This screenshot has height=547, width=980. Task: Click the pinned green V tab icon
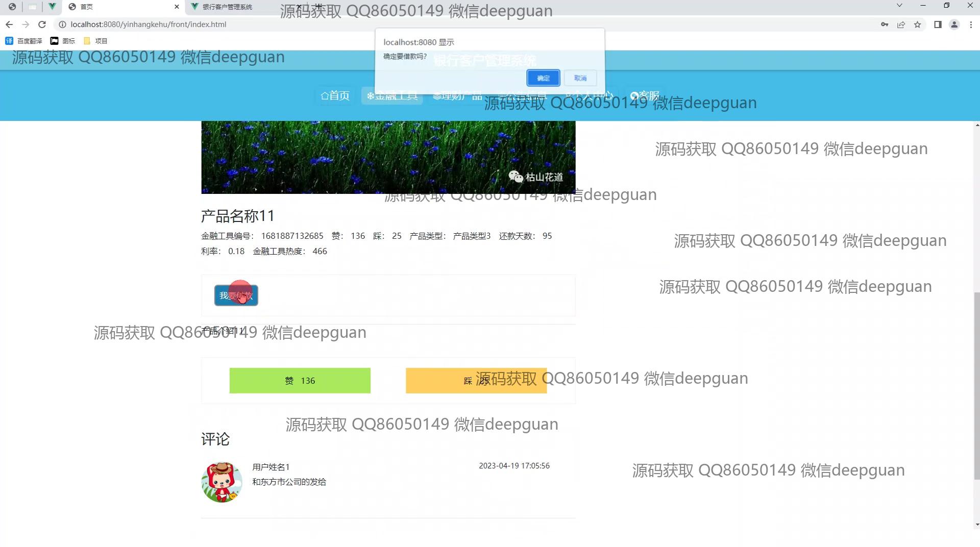[52, 7]
